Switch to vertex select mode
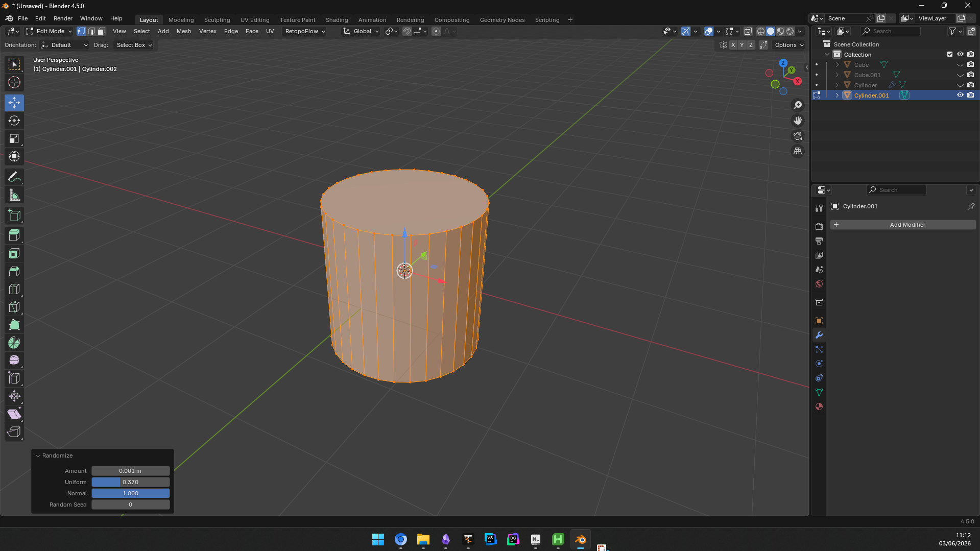Viewport: 980px width, 551px height. [x=81, y=31]
